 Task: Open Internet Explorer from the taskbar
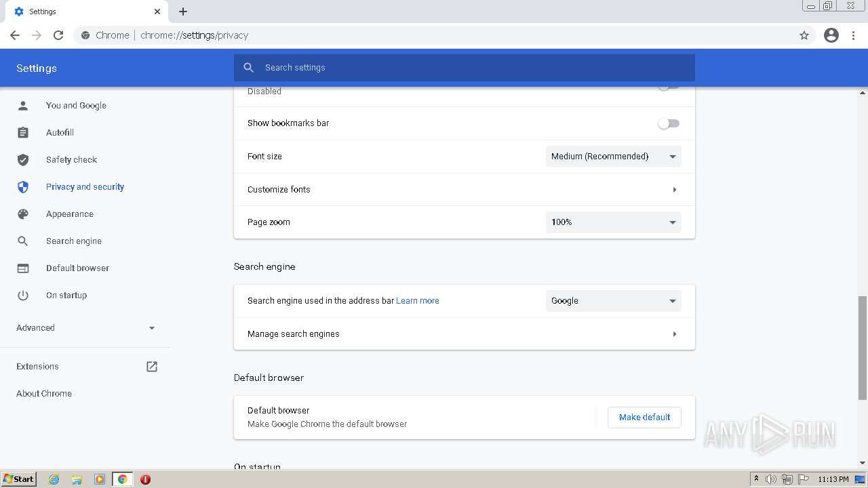coord(54,479)
